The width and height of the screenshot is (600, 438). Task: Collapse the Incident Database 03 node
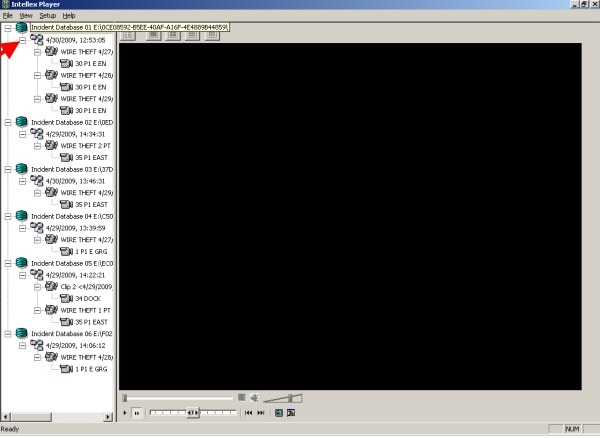8,169
